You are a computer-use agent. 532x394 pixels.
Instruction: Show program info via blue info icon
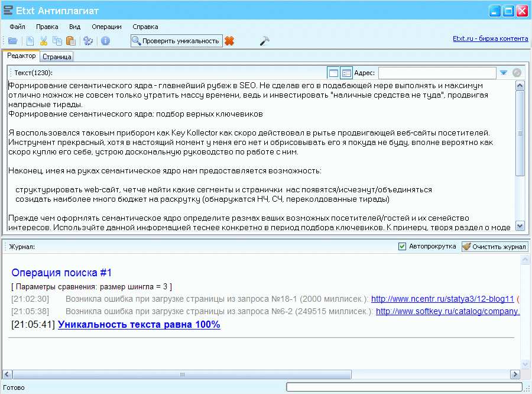106,41
